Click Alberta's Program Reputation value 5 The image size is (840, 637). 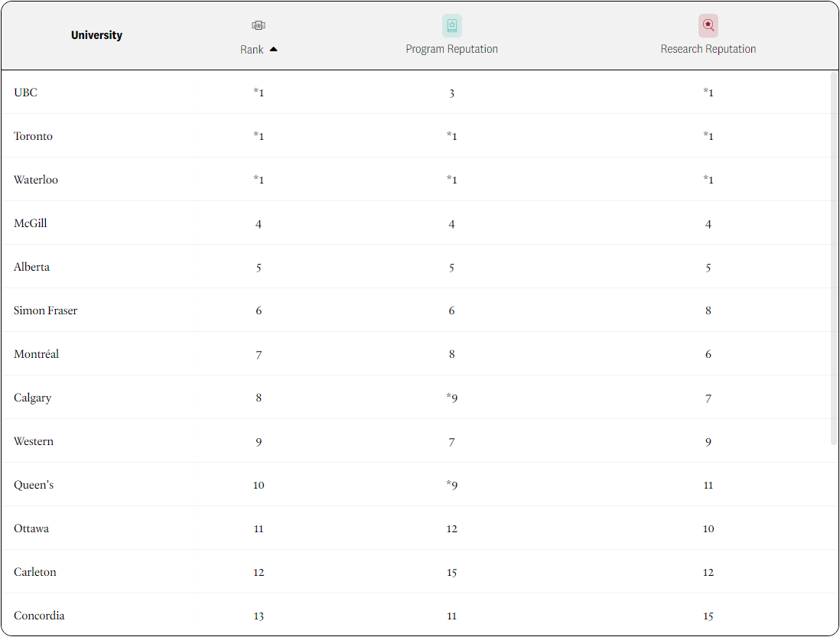[x=451, y=268]
